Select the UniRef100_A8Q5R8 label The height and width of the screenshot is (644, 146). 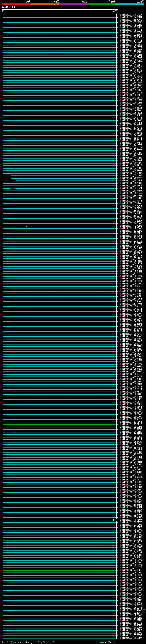tap(131, 254)
